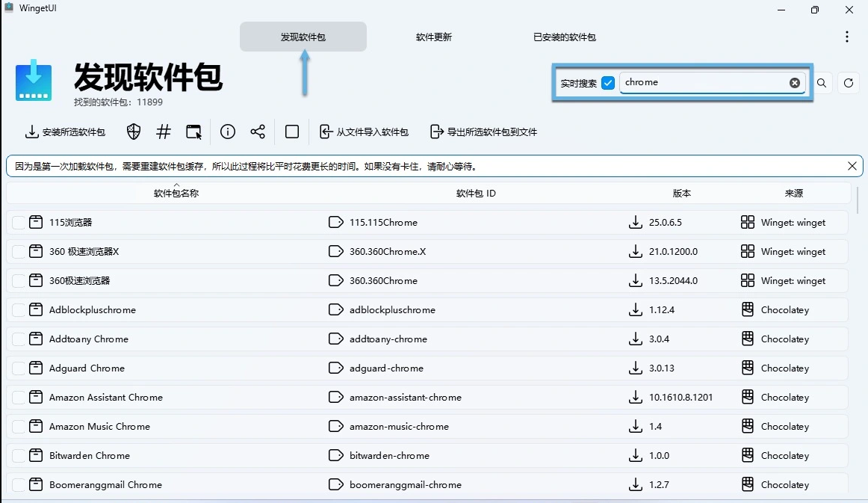Check the Adguard Chrome row checkbox
868x503 pixels.
pos(19,368)
